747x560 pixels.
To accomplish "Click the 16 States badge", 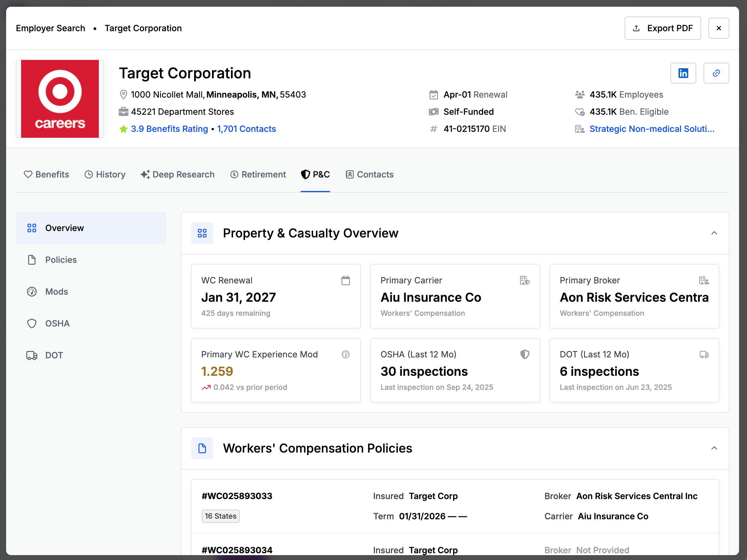I will (x=221, y=516).
